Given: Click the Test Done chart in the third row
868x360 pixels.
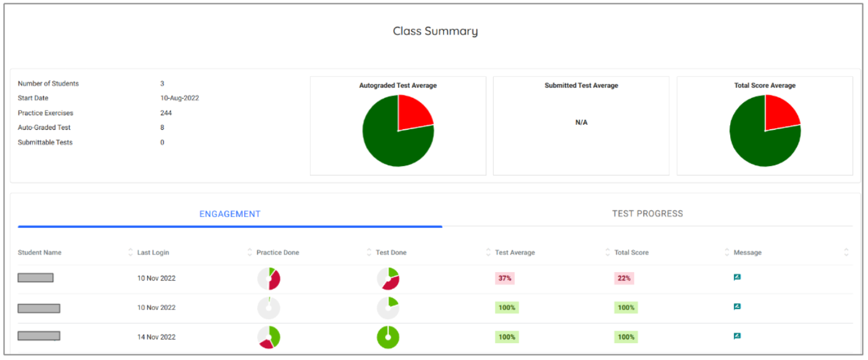Looking at the screenshot, I should click(x=388, y=336).
